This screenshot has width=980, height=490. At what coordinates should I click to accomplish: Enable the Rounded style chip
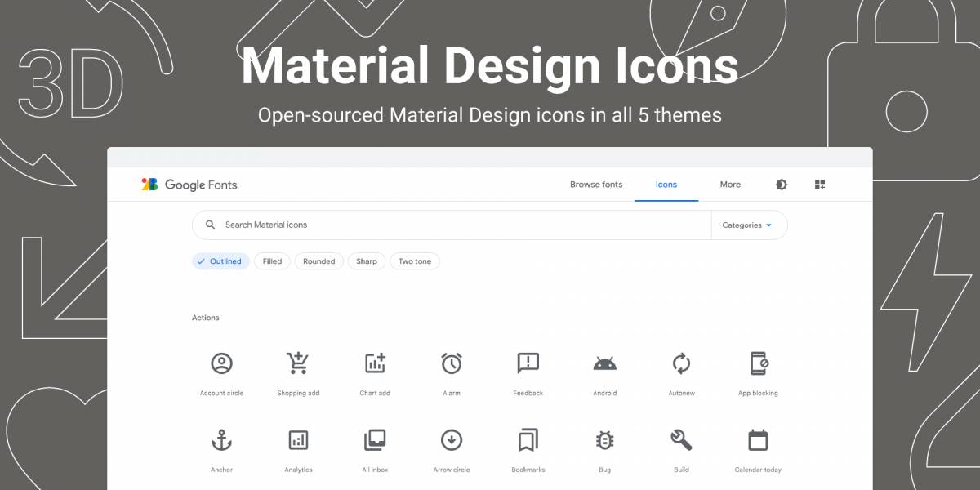click(318, 261)
